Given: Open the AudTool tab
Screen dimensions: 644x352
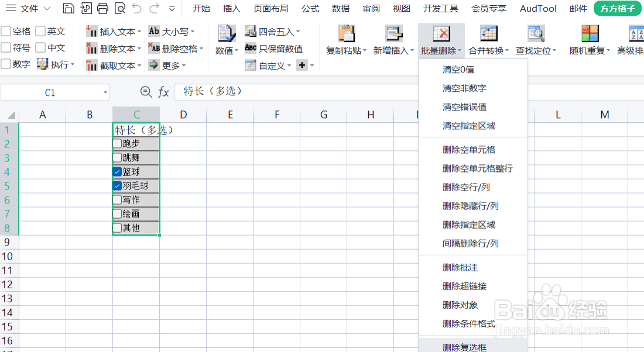Looking at the screenshot, I should (x=538, y=9).
